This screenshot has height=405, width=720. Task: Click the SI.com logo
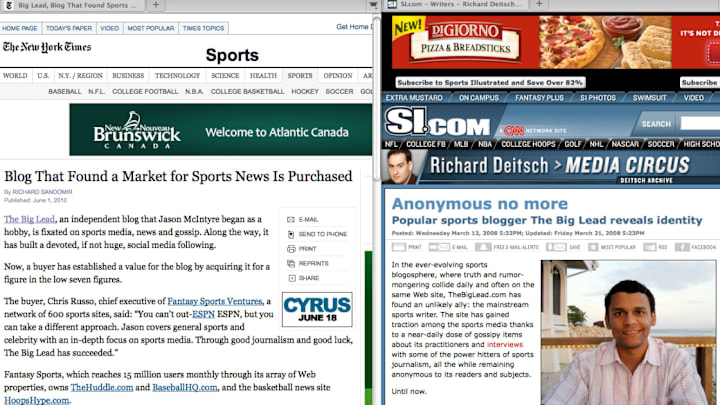click(x=438, y=122)
